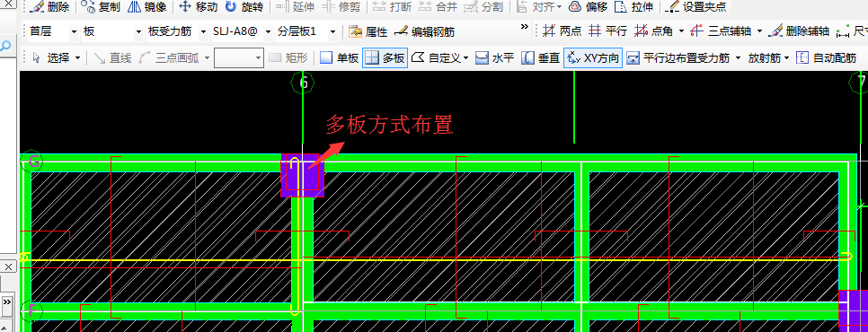
Task: Open the 点角 dropdown arrow
Action: (681, 31)
